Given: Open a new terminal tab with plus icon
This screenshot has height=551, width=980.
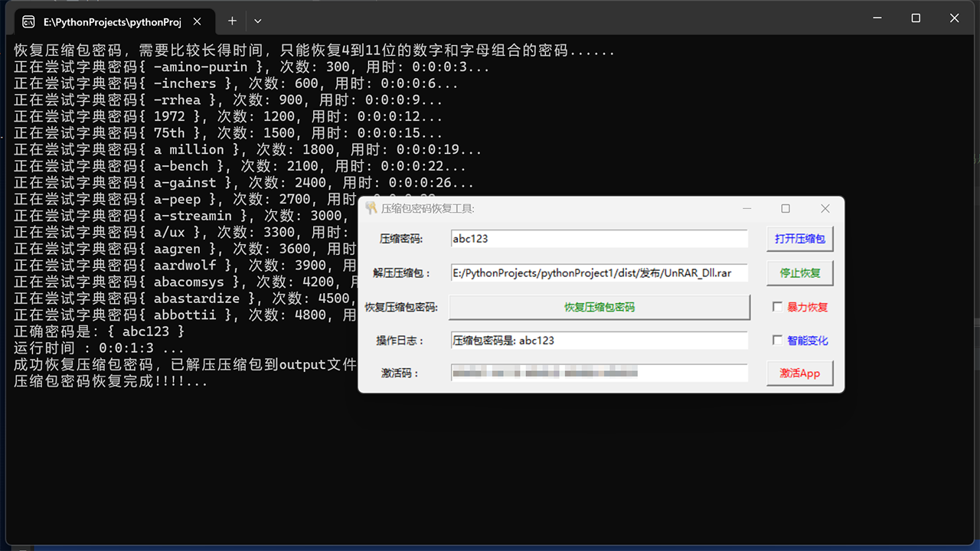Looking at the screenshot, I should pos(232,21).
